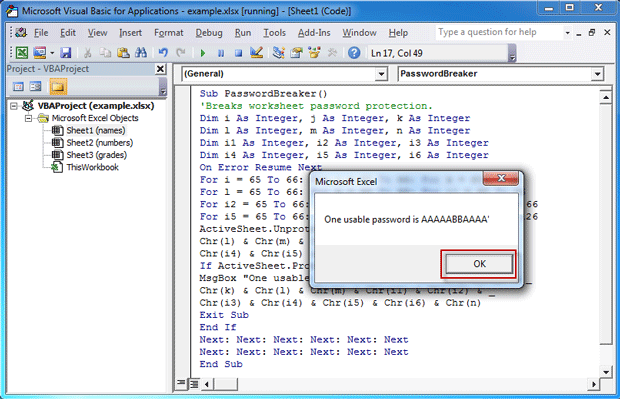This screenshot has height=399, width=620.
Task: Click the horizontal scroll left arrow
Action: pyautogui.click(x=207, y=384)
